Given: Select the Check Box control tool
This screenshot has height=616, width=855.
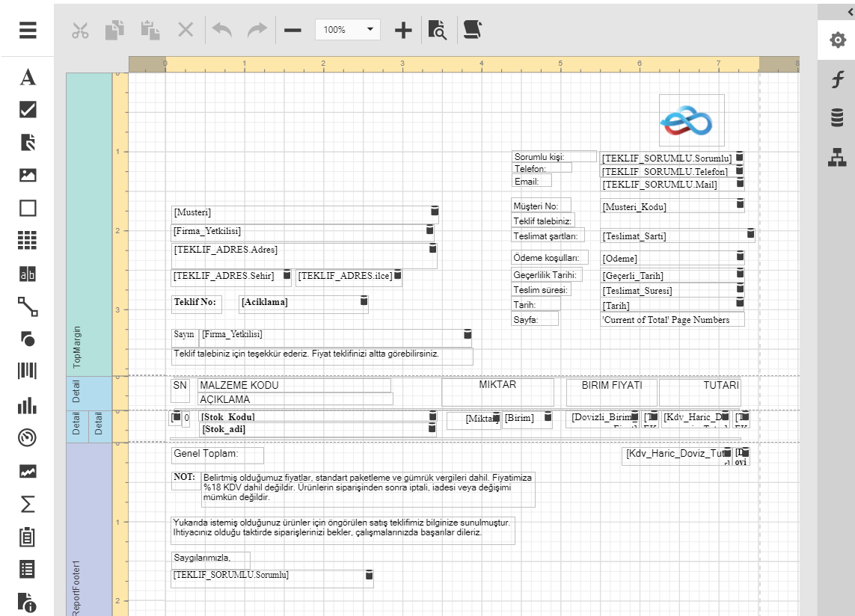Looking at the screenshot, I should coord(28,110).
